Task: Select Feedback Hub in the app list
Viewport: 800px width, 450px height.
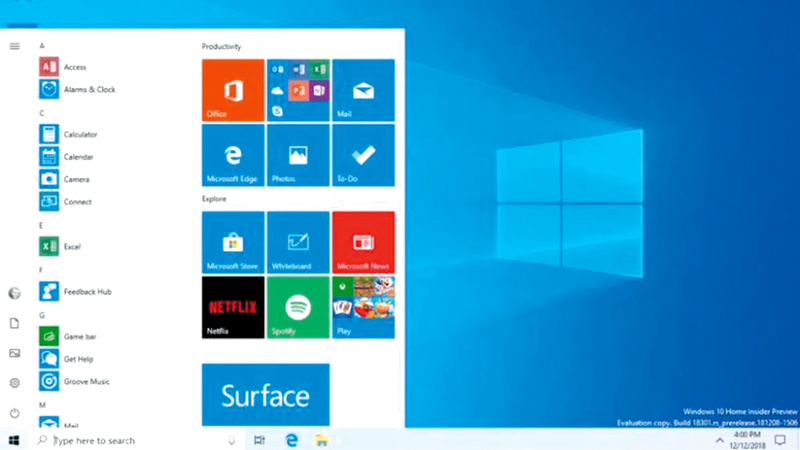Action: tap(88, 291)
